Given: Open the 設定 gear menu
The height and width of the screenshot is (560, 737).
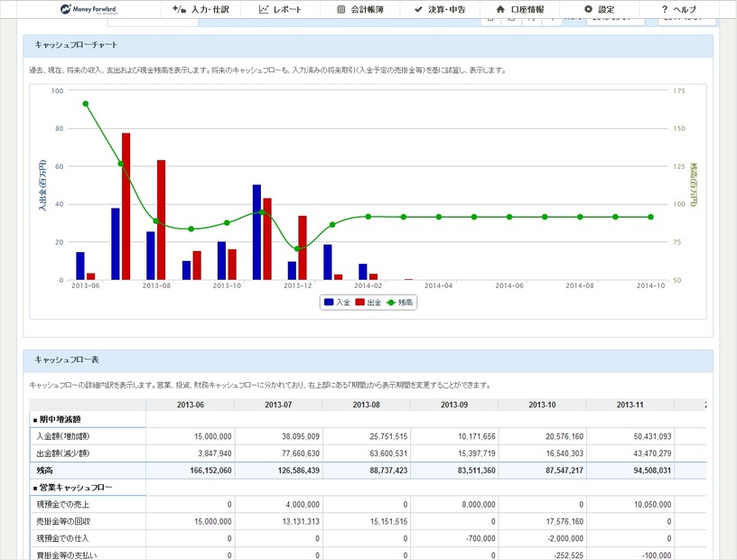Looking at the screenshot, I should (600, 9).
